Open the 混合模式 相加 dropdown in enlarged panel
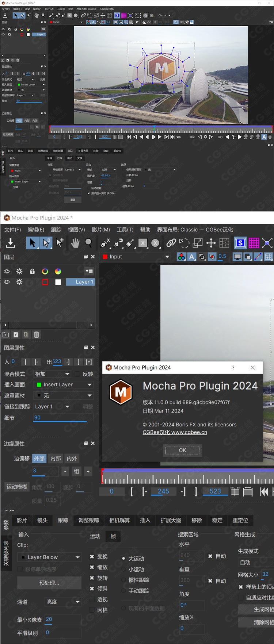Screen dimensions: 274x644 52,374
